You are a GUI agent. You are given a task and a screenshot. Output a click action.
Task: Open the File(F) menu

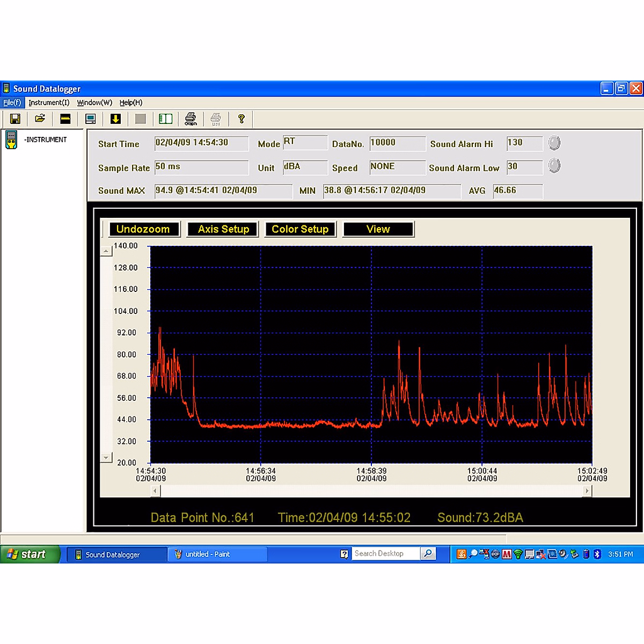tap(12, 103)
